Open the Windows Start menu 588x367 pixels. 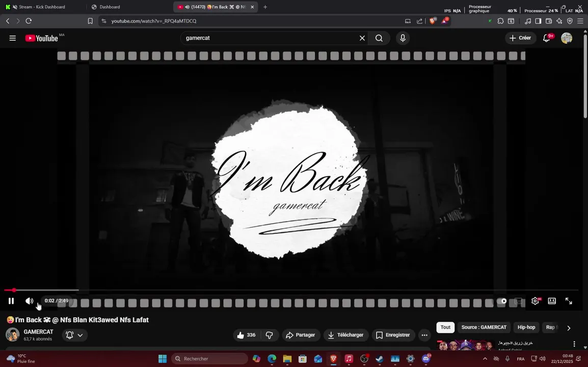point(163,359)
